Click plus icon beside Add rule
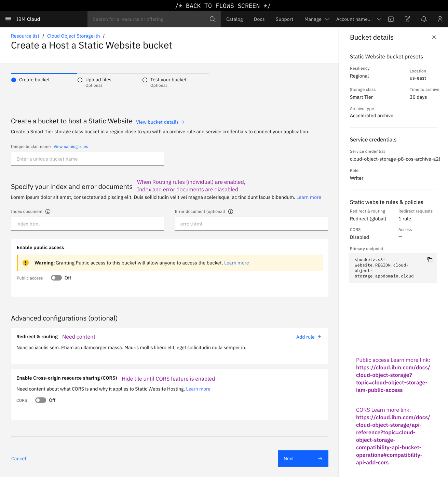 (x=320, y=337)
